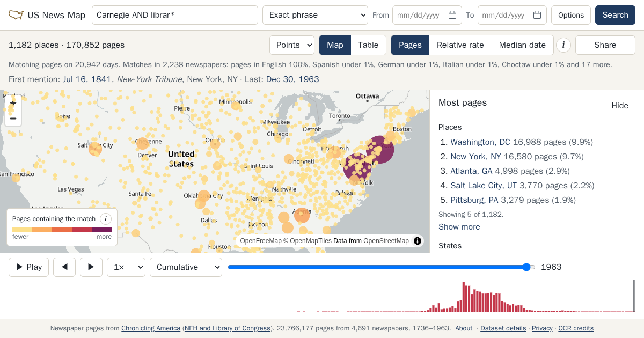Open the OCR credits footer link
Screen dimensions: 644x338
click(x=576, y=328)
